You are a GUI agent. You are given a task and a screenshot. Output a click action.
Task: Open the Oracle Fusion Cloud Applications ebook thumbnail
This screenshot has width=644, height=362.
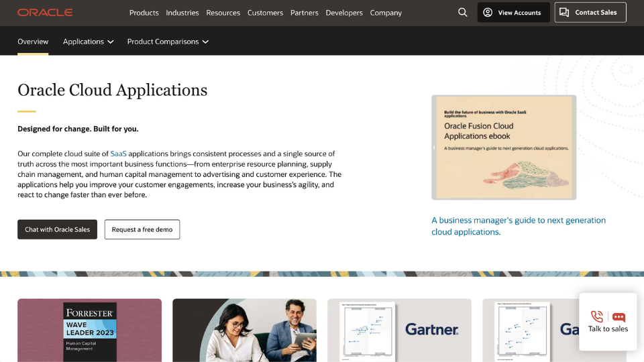[504, 147]
